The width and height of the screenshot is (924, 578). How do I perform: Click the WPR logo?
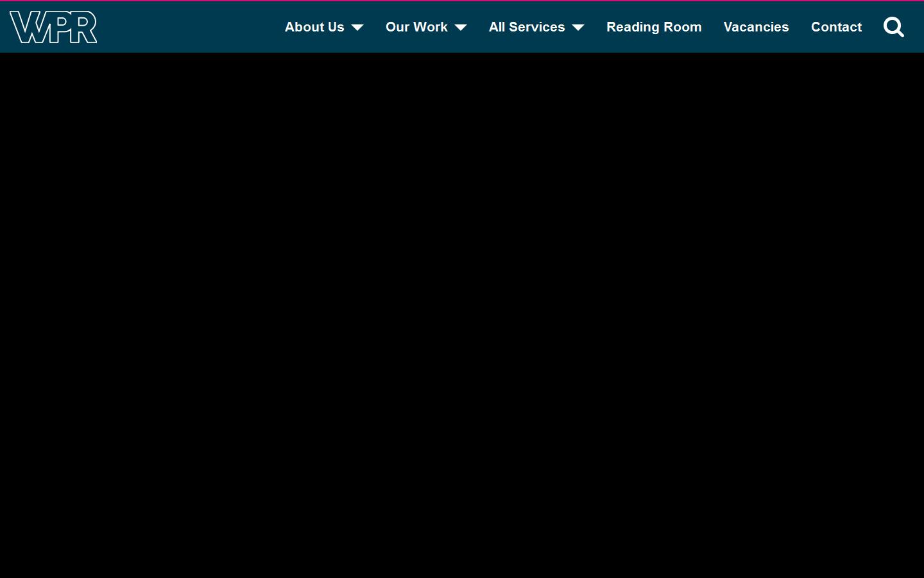click(53, 27)
